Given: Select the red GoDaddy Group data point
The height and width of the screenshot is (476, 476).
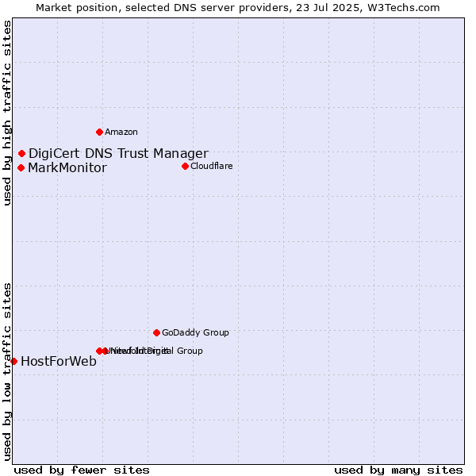Looking at the screenshot, I should coord(156,332).
